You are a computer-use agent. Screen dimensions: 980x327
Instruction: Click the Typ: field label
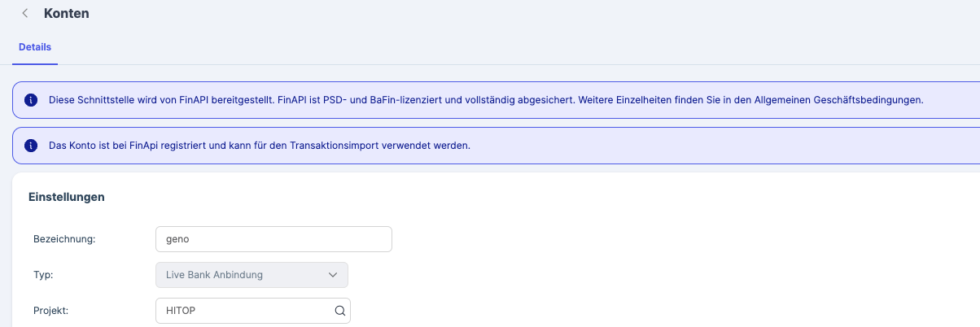42,275
